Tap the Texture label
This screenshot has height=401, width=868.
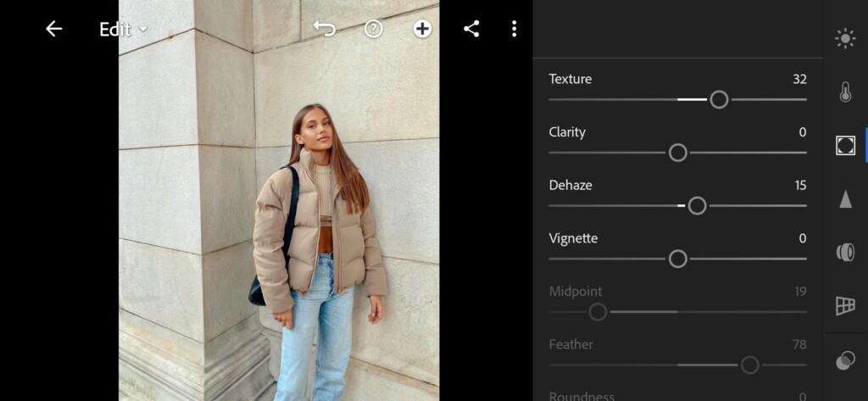click(570, 79)
